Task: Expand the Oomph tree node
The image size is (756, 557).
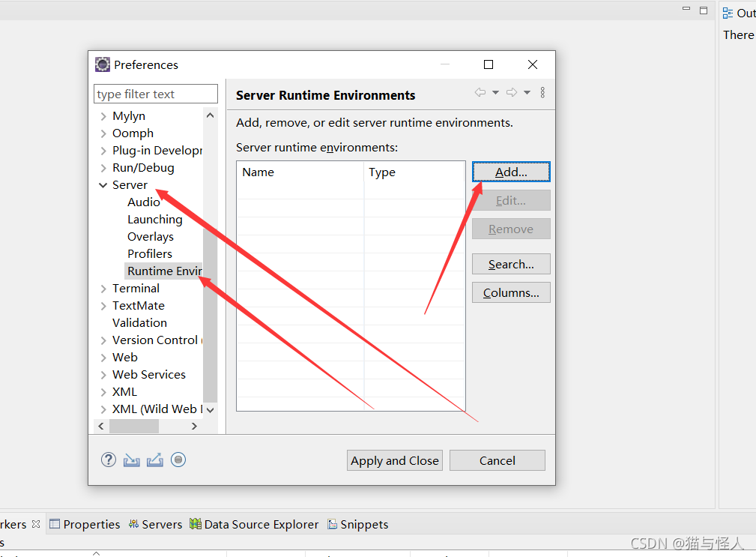Action: [x=103, y=133]
